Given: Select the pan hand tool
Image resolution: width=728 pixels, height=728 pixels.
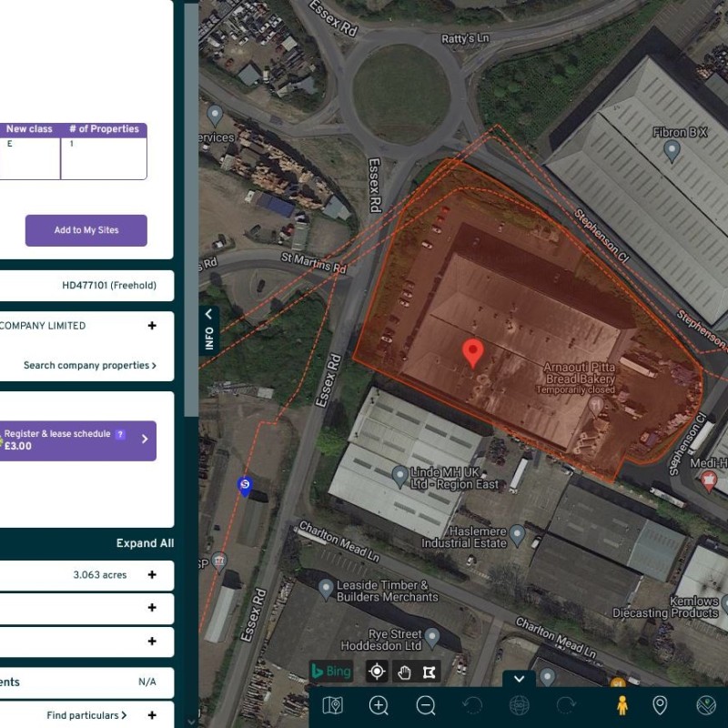Looking at the screenshot, I should [404, 672].
